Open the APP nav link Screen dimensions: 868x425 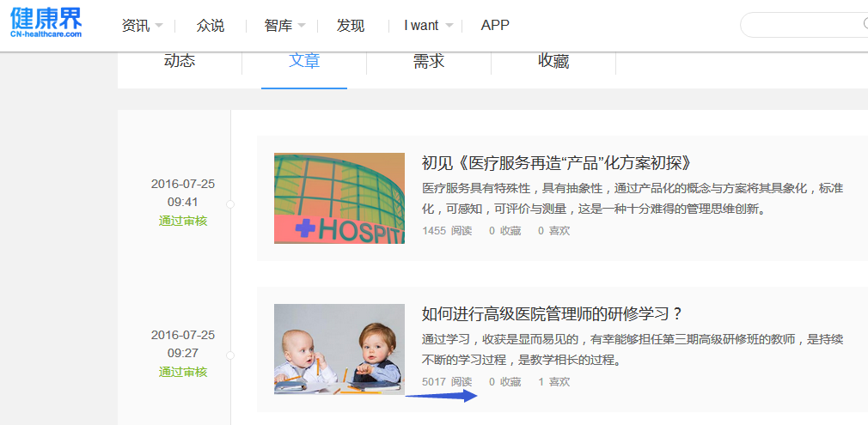pyautogui.click(x=495, y=26)
